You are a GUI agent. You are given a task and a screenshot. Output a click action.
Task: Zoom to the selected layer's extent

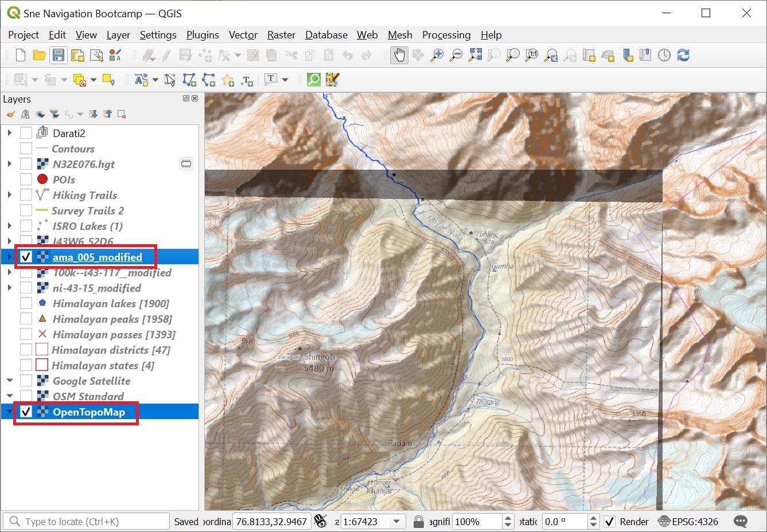tap(513, 55)
